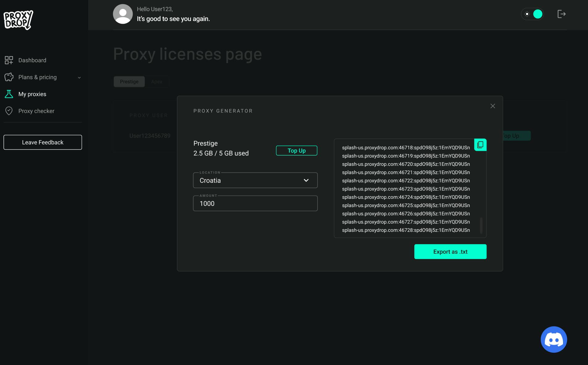
Task: Copy the proxy list with the copy icon
Action: [480, 145]
